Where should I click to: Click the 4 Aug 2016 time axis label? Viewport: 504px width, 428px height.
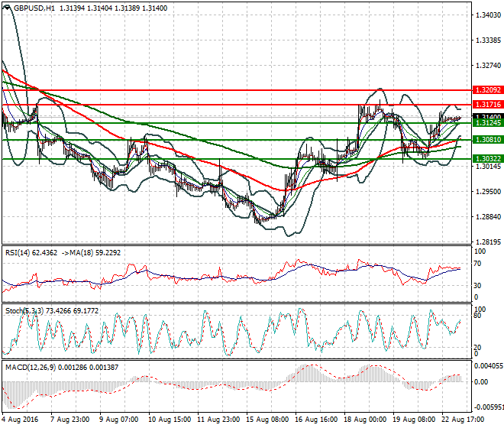pos(20,420)
